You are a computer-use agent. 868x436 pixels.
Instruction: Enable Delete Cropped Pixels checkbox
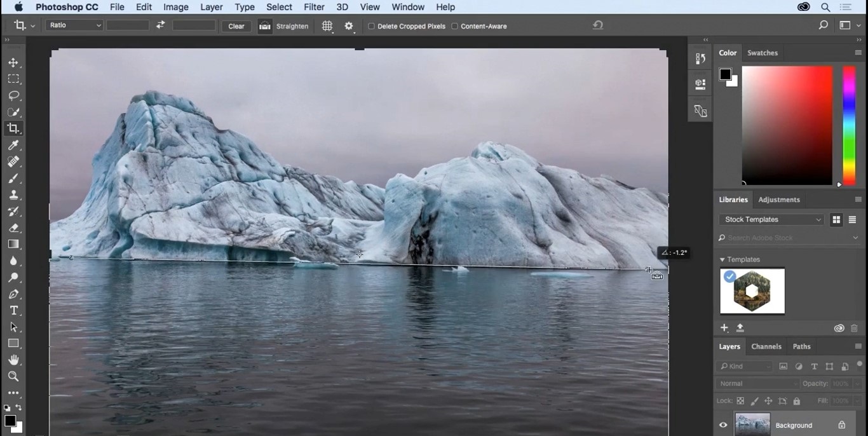point(372,26)
